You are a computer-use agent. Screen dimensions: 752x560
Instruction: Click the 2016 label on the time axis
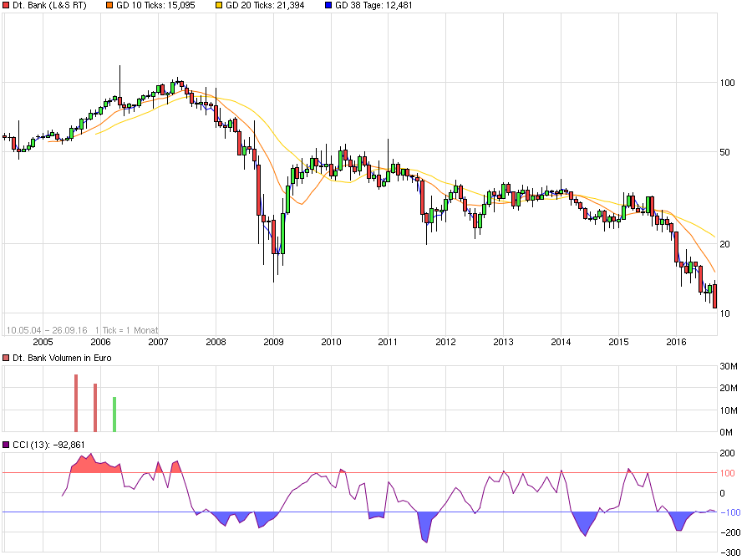(x=676, y=342)
